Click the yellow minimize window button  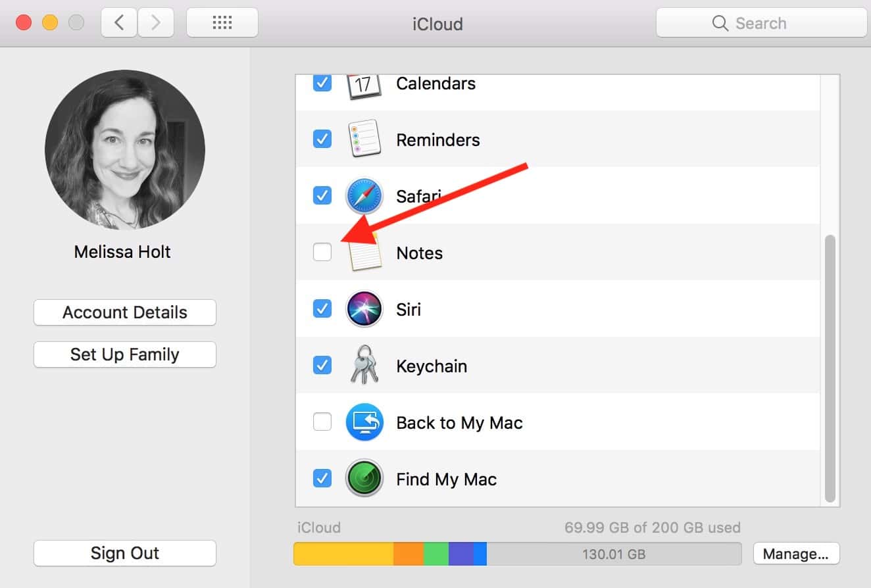tap(50, 23)
